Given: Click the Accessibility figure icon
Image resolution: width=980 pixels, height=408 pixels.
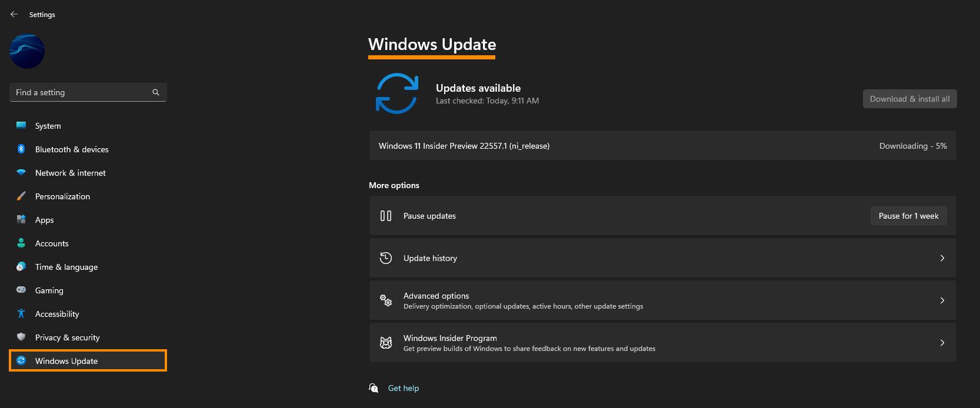Looking at the screenshot, I should pyautogui.click(x=21, y=313).
